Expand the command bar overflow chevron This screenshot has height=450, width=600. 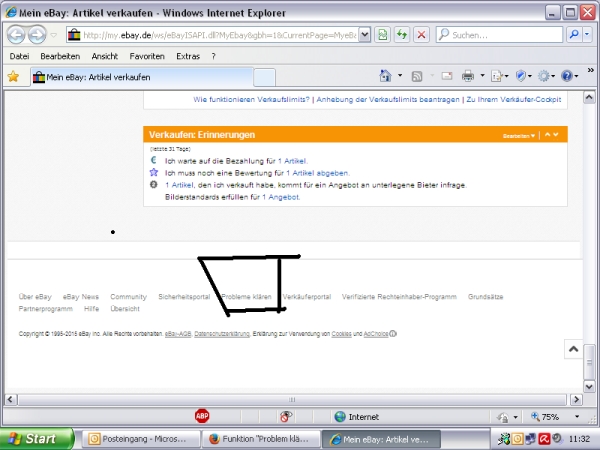coord(590,70)
